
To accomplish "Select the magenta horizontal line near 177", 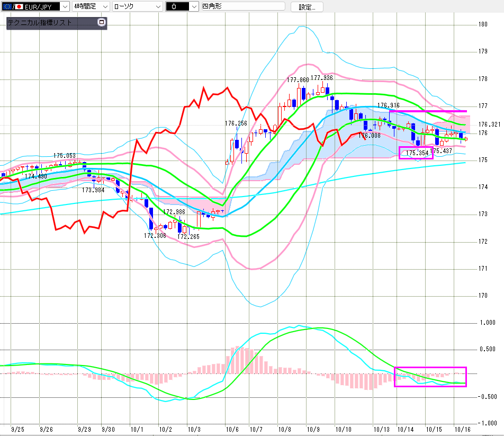I will [429, 111].
